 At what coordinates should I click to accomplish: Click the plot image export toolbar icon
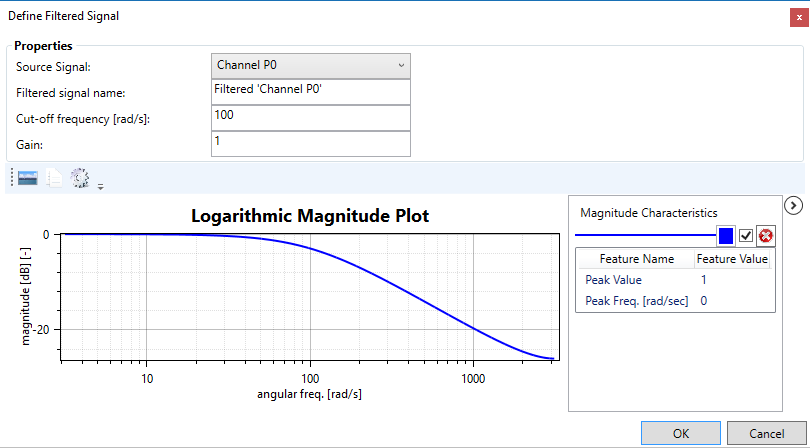(28, 177)
